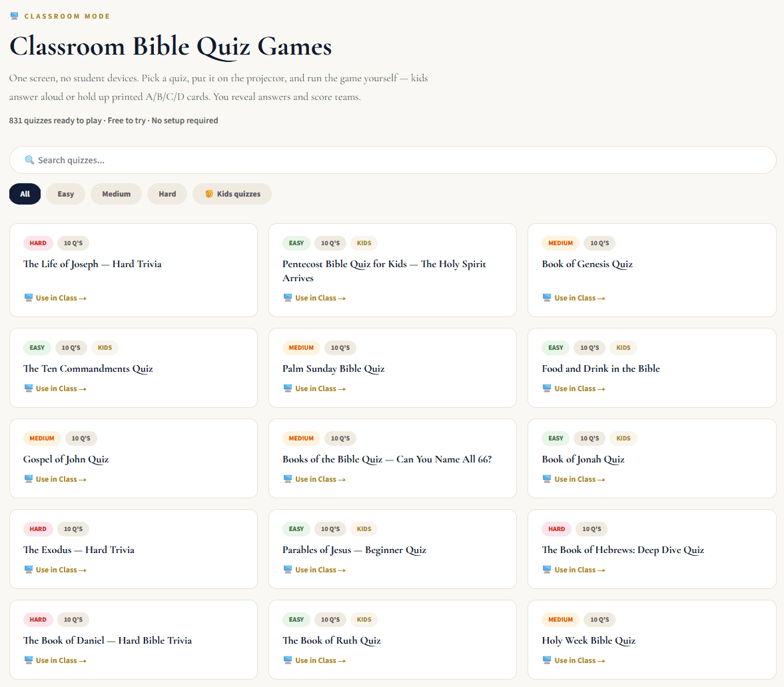Image resolution: width=784 pixels, height=687 pixels.
Task: Click the search magnifier icon
Action: coord(29,160)
